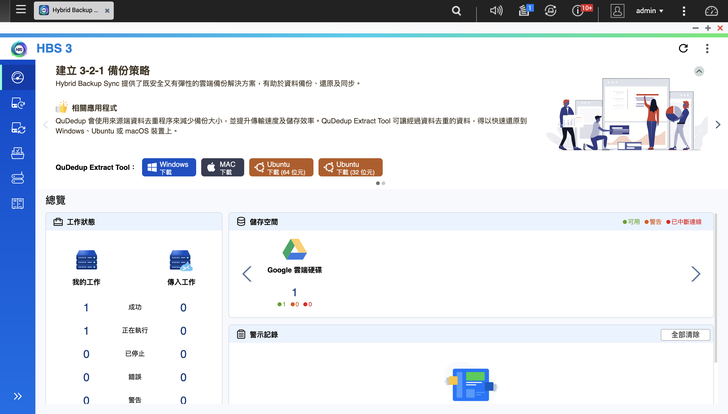Go to next banner slide arrow
Screen dimensions: 728x414
pyautogui.click(x=718, y=124)
